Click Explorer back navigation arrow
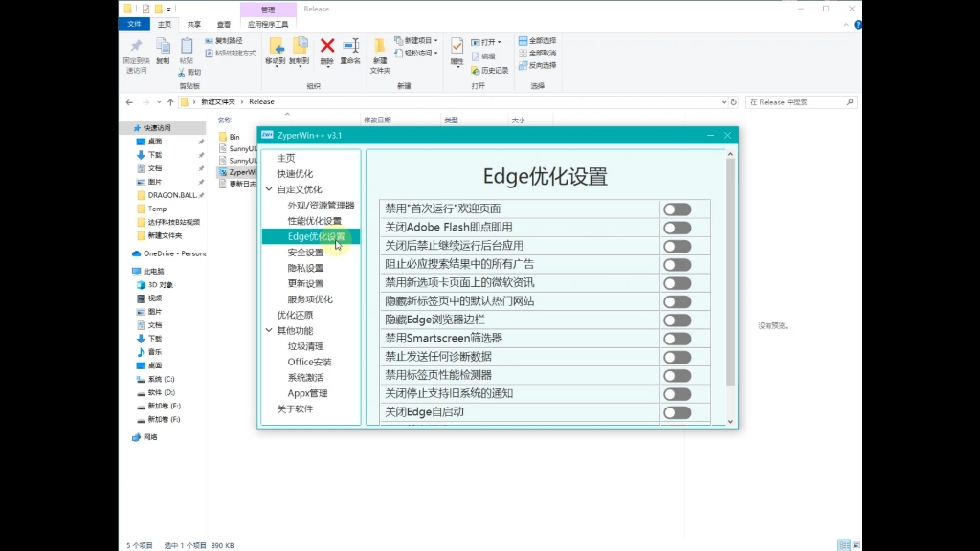The width and height of the screenshot is (980, 551). tap(129, 102)
